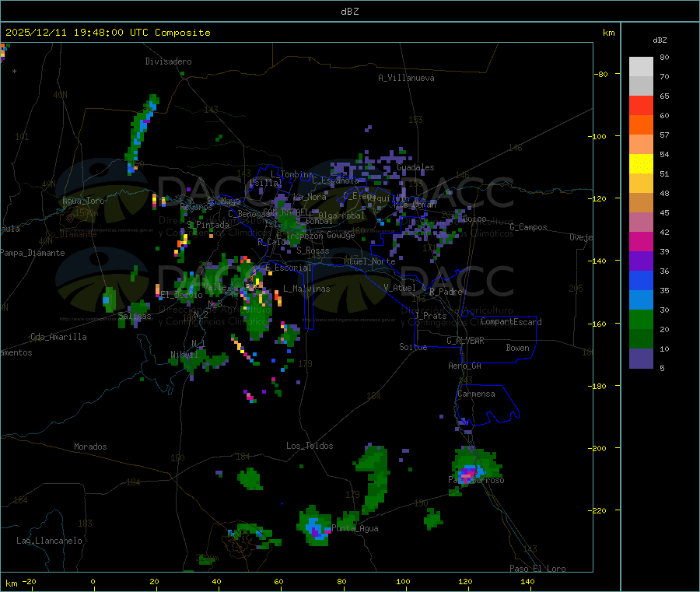Click the Nihuil location label

click(184, 355)
